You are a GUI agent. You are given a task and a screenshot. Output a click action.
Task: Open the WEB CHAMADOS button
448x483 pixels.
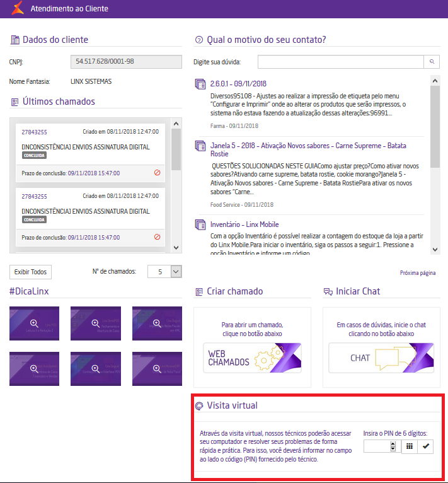click(252, 358)
